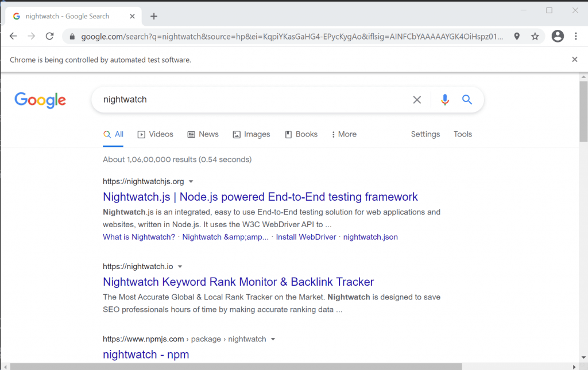Dismiss the automated test software notification
Screen dimensions: 588x370
click(575, 60)
